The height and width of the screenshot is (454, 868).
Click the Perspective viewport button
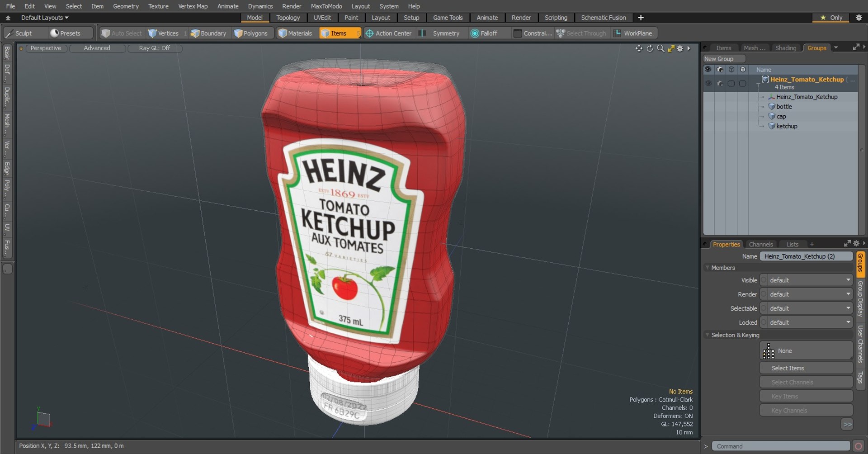(46, 48)
